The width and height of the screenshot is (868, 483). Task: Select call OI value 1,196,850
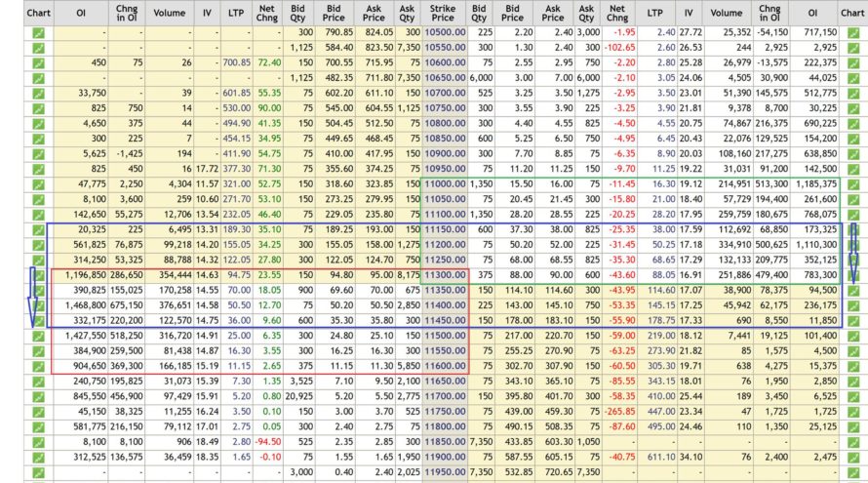point(85,275)
